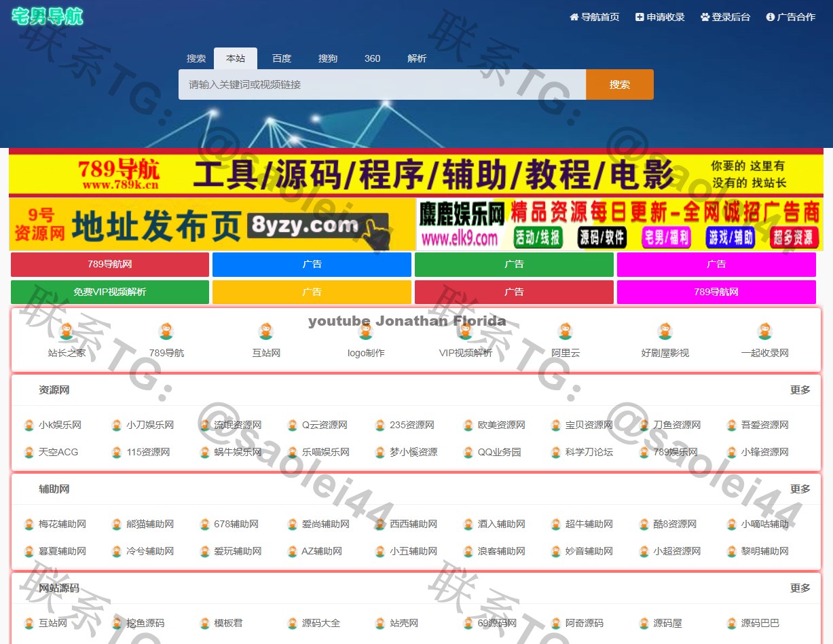Switch to the 百度 search tab
This screenshot has width=833, height=644.
tap(282, 58)
